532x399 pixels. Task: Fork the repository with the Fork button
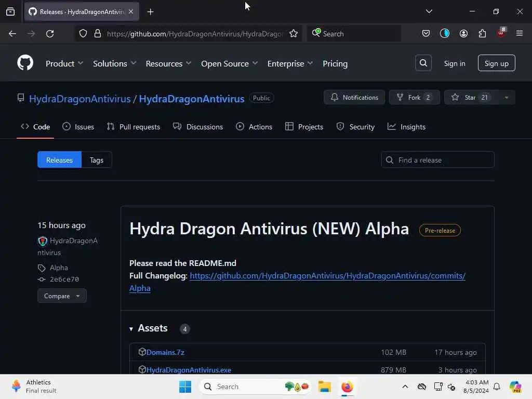click(x=414, y=97)
